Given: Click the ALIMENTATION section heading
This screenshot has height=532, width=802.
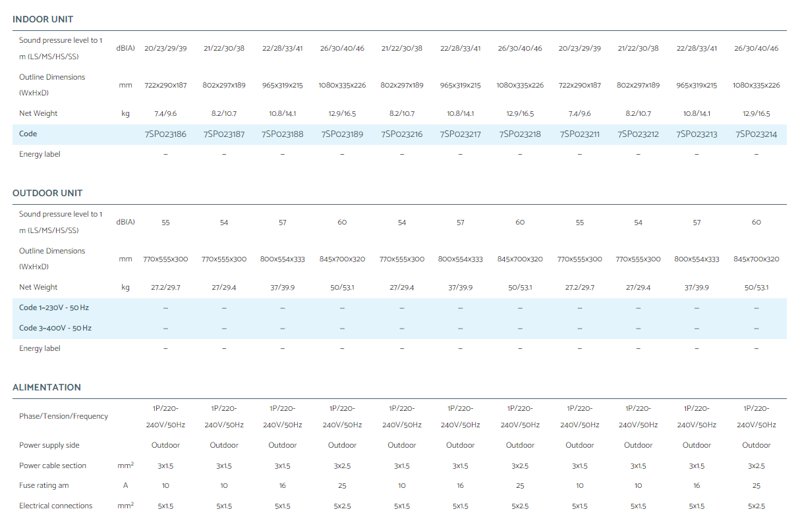Looking at the screenshot, I should pyautogui.click(x=47, y=387).
